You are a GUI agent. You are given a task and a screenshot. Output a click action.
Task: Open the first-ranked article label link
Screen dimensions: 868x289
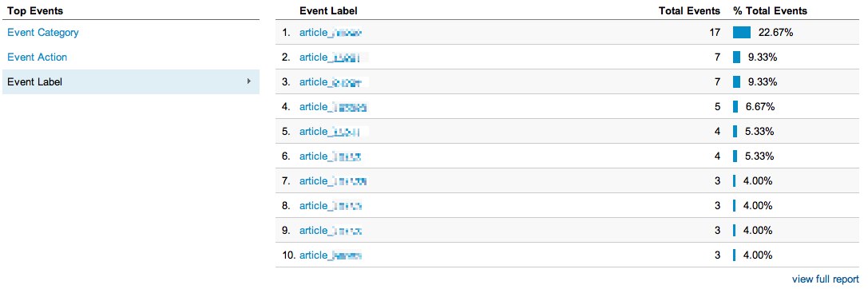(x=331, y=33)
